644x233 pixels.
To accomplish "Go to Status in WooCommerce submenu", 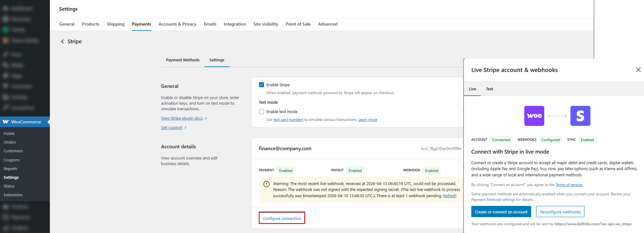I will click(9, 186).
